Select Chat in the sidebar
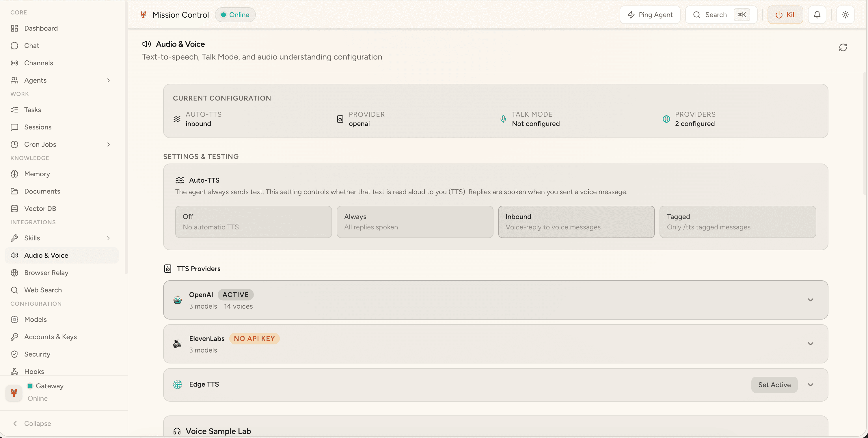Viewport: 868px width, 438px height. click(31, 45)
